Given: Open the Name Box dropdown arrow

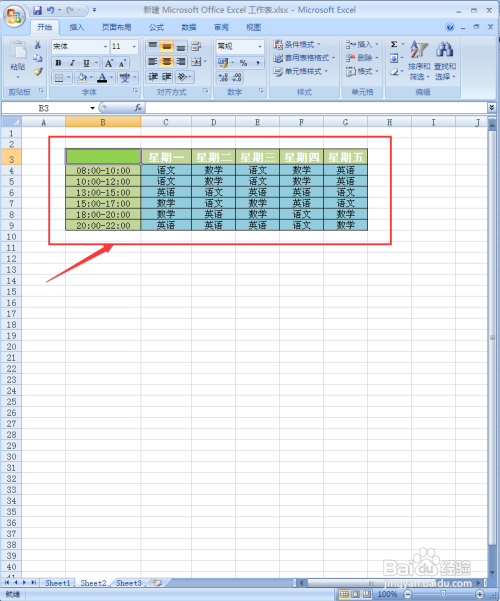Looking at the screenshot, I should [x=92, y=108].
